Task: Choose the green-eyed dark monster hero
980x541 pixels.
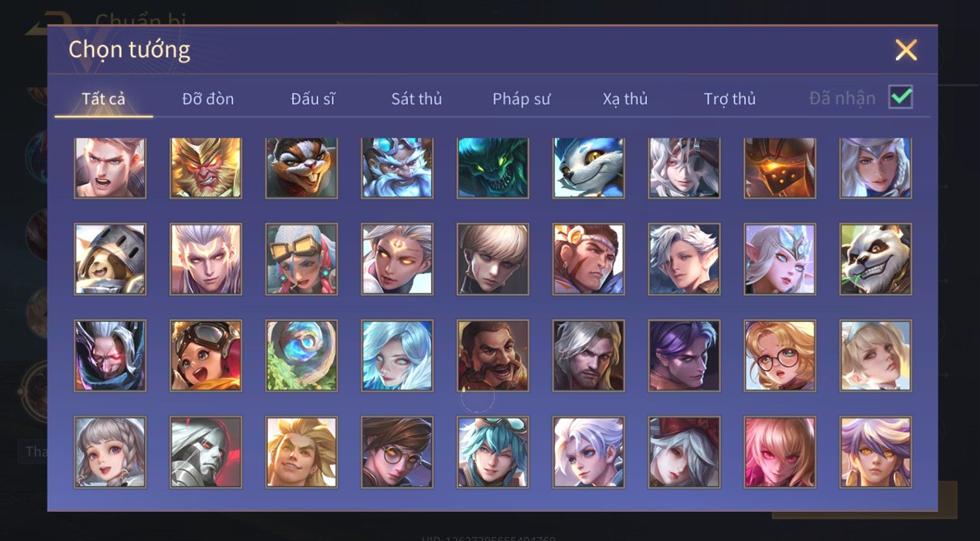Action: tap(493, 168)
